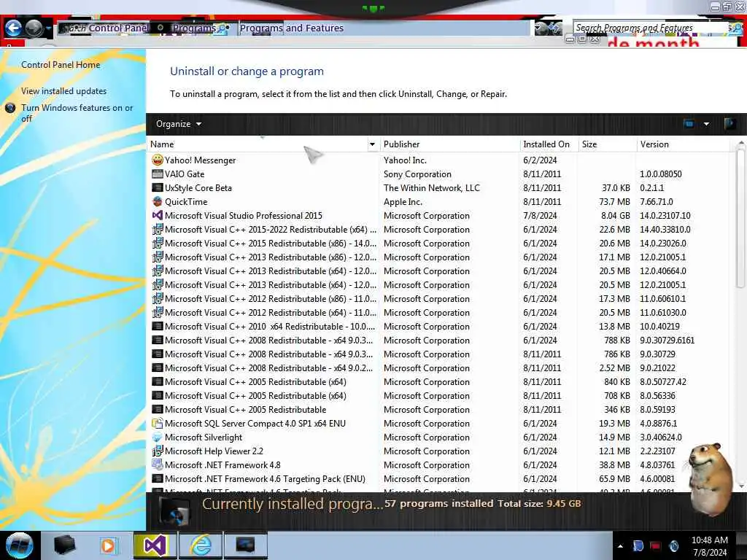Screen dimensions: 747x560
Task: Click the change view icon in toolbar
Action: tap(689, 124)
